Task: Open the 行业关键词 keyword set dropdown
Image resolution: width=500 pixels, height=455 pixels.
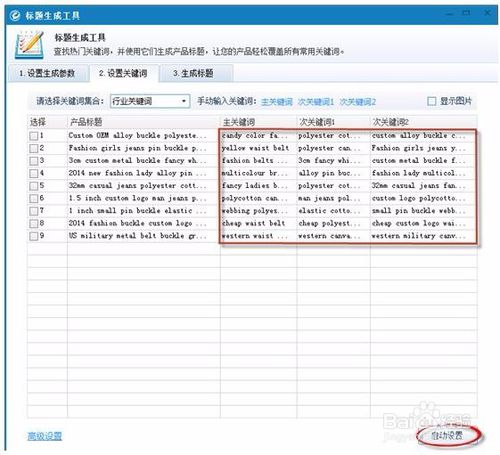Action: (x=150, y=101)
